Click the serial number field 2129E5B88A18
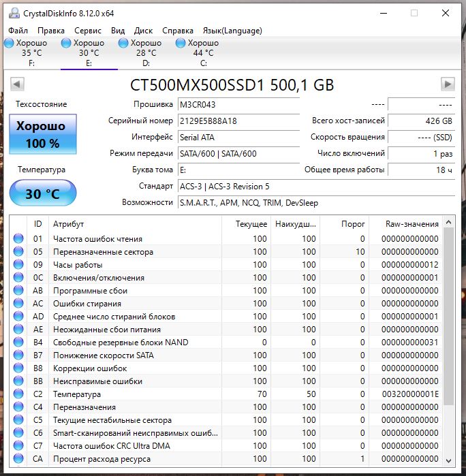Image resolution: width=466 pixels, height=476 pixels. point(238,121)
